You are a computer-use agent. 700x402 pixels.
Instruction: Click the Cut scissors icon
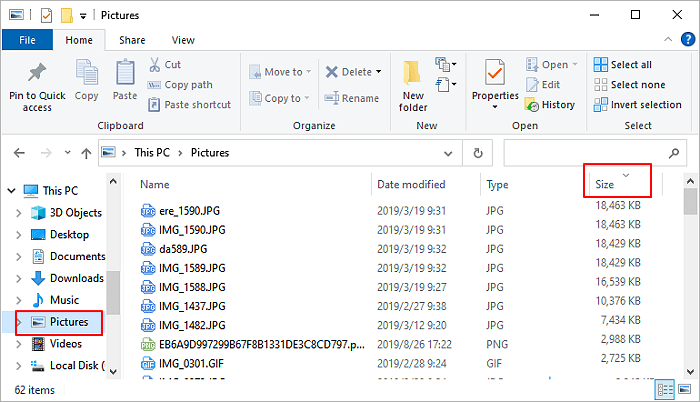(x=154, y=65)
